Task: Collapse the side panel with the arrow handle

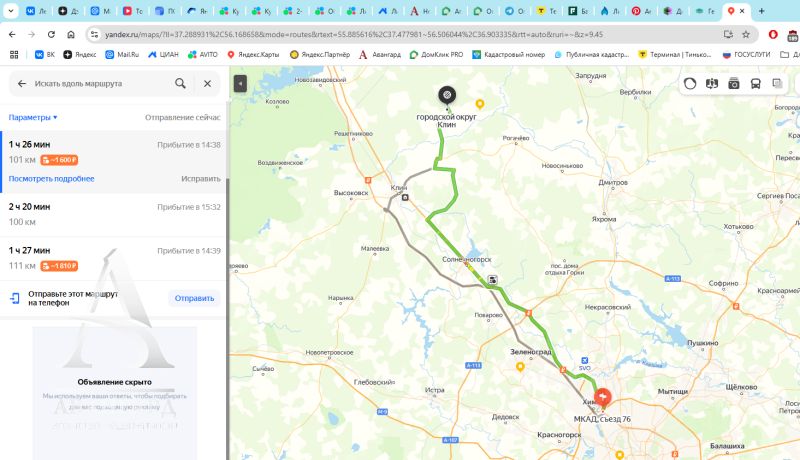Action: pyautogui.click(x=239, y=84)
